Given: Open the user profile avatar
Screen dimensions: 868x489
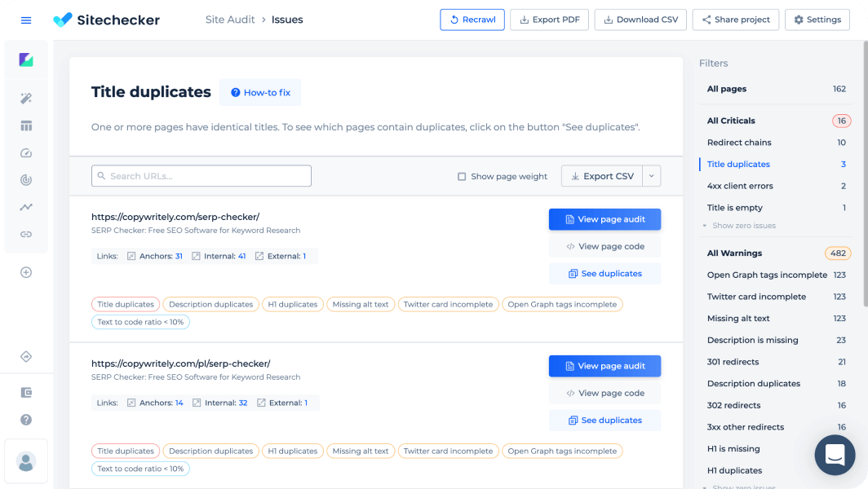Looking at the screenshot, I should 26,461.
